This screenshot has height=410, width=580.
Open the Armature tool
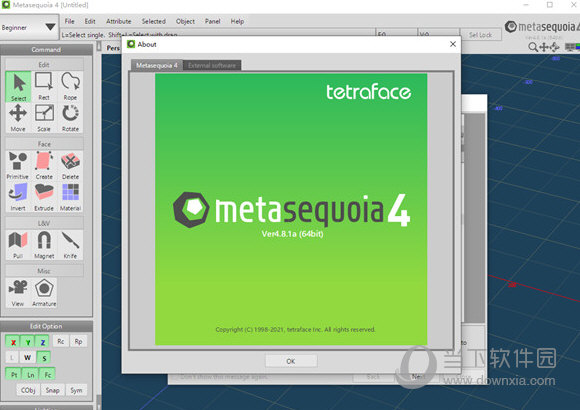click(x=44, y=293)
